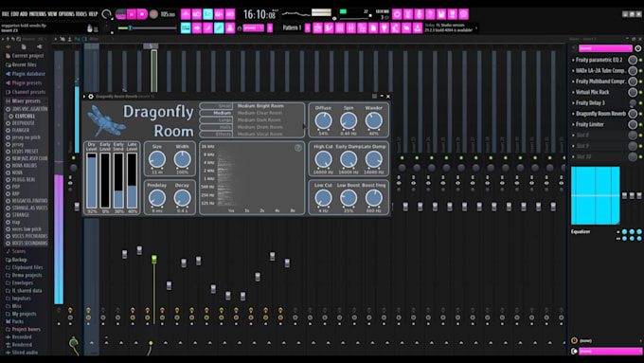Click the cyan Equalizer graph in the mixer
The width and height of the screenshot is (644, 363).
(595, 195)
